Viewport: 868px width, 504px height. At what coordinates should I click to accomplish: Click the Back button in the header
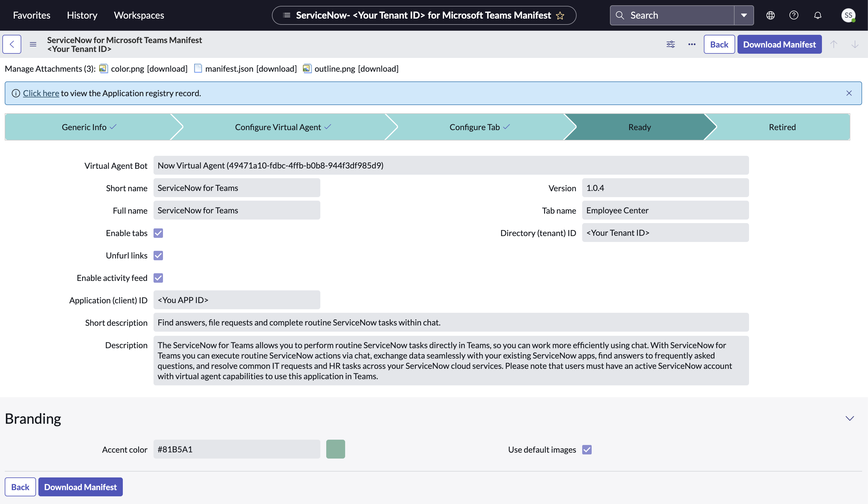719,44
